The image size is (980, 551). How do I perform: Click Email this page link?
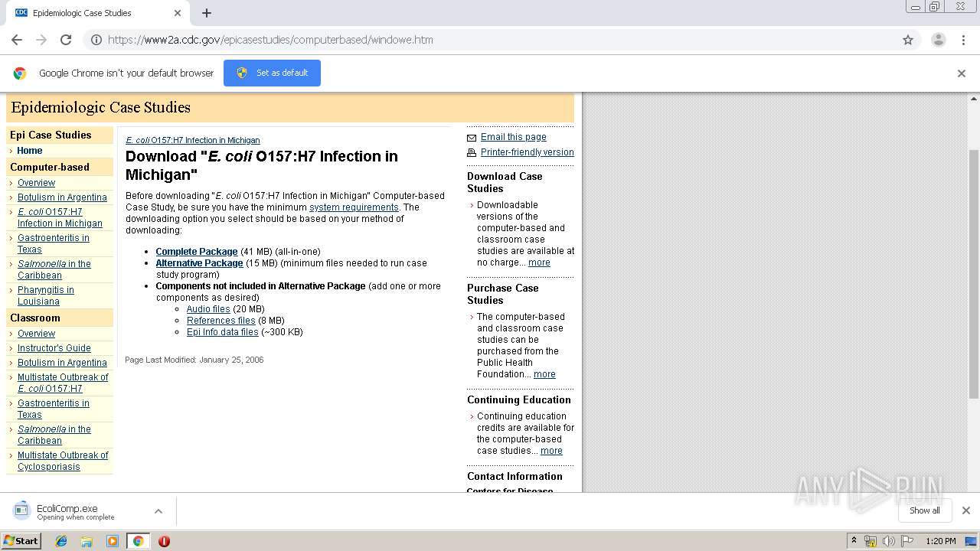(514, 137)
